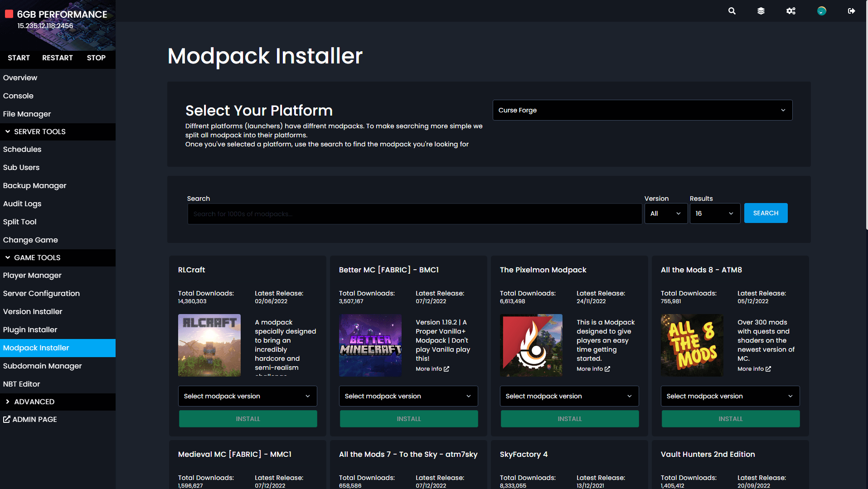Image resolution: width=868 pixels, height=489 pixels.
Task: Click More info link for Pixelmon Modpack
Action: (593, 369)
